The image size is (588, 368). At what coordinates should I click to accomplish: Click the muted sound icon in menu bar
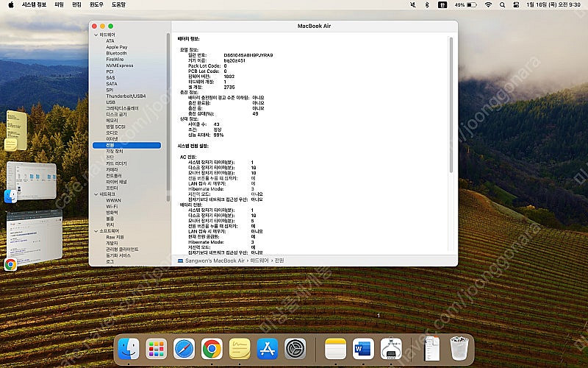[x=413, y=5]
